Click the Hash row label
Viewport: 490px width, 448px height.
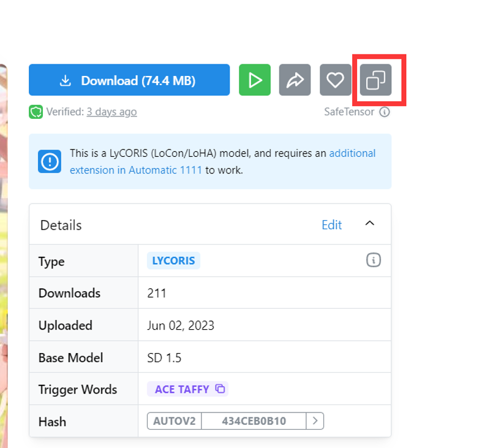pos(52,422)
